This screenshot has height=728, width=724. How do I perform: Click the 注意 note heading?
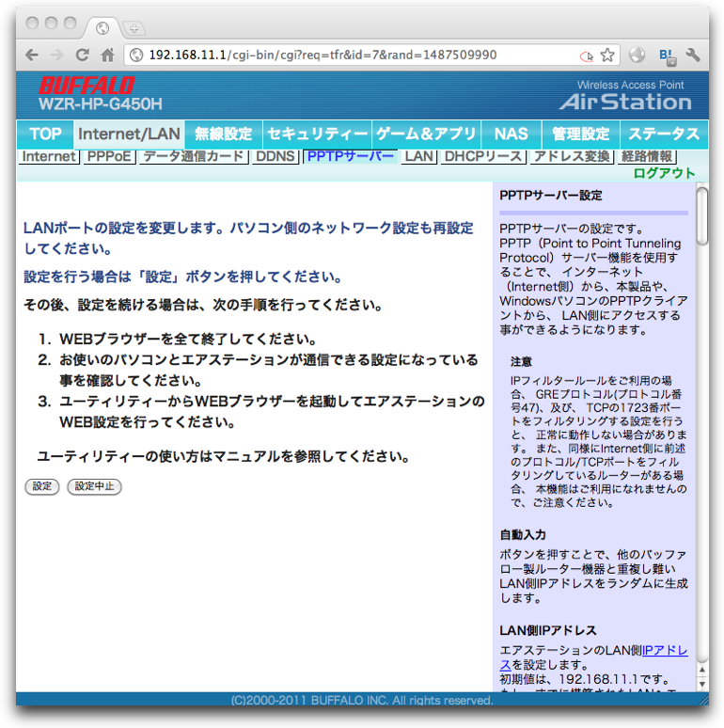(521, 362)
